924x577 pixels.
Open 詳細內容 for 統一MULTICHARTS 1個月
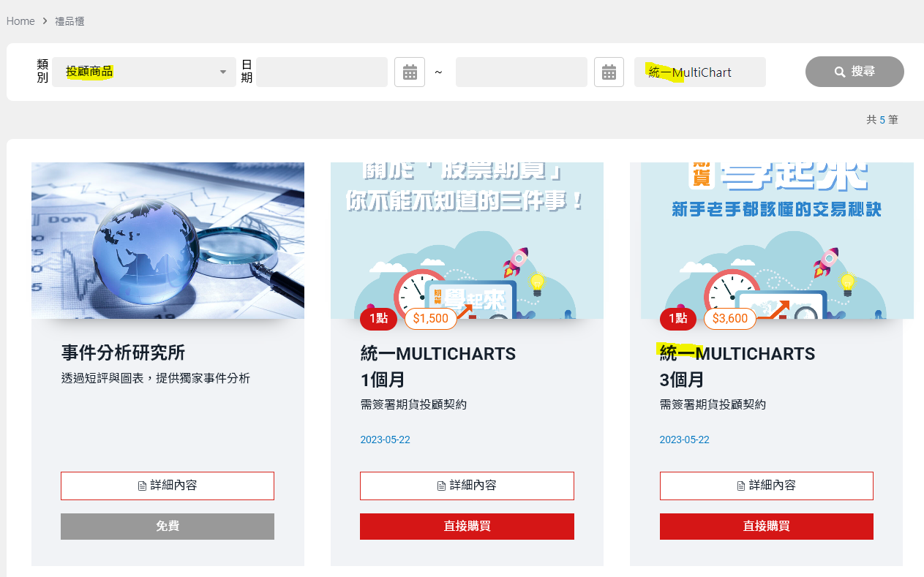tap(467, 486)
